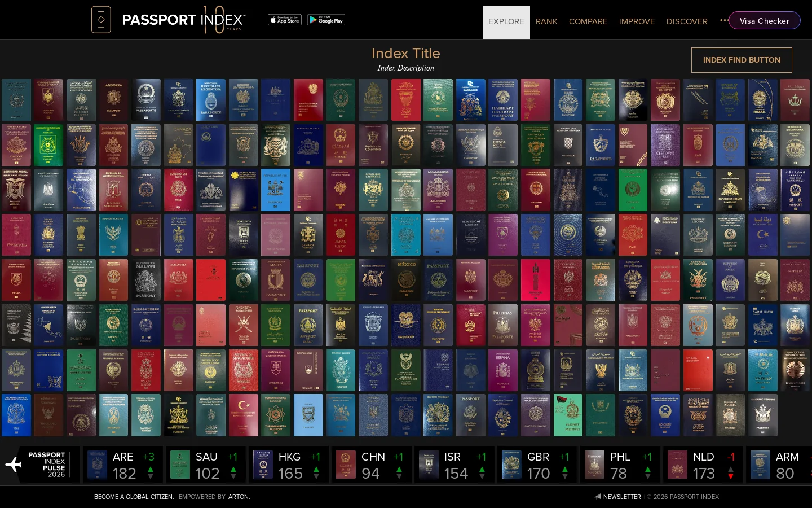
Task: Select the Hong Kong passport cover
Action: [x=795, y=190]
